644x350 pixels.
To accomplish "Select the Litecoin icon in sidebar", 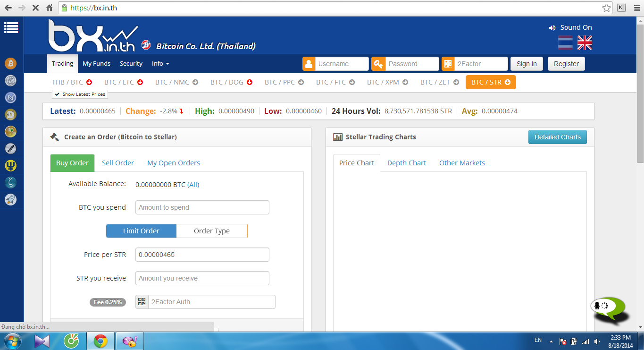I will click(x=10, y=81).
